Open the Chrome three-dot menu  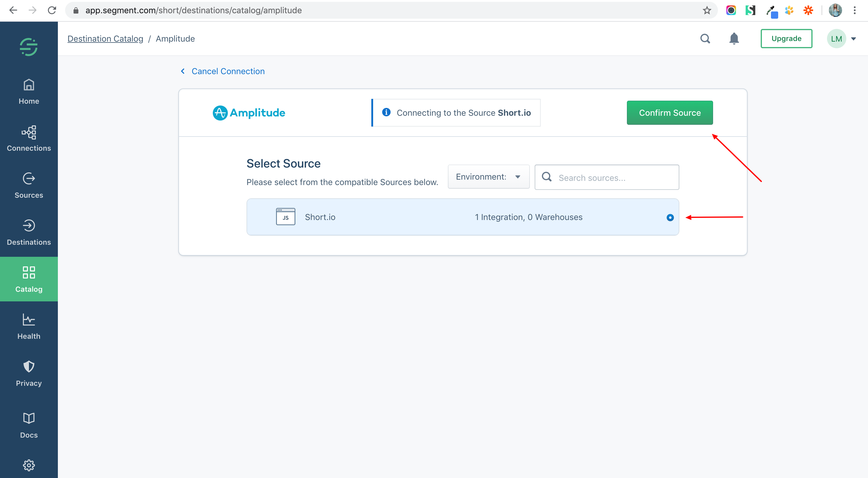point(854,11)
